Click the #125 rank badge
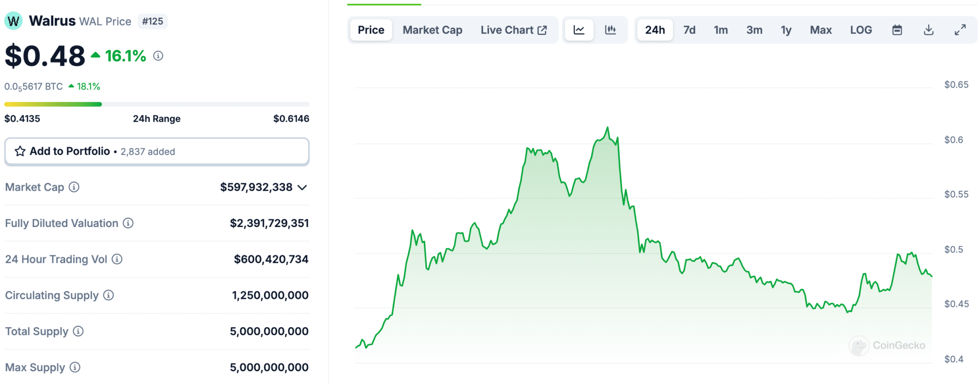The image size is (980, 385). pos(153,22)
